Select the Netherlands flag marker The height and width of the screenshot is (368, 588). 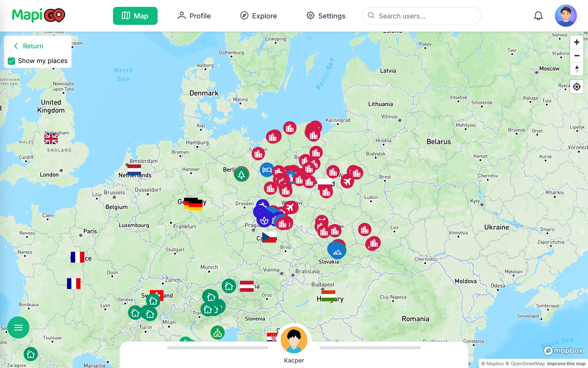pyautogui.click(x=134, y=170)
